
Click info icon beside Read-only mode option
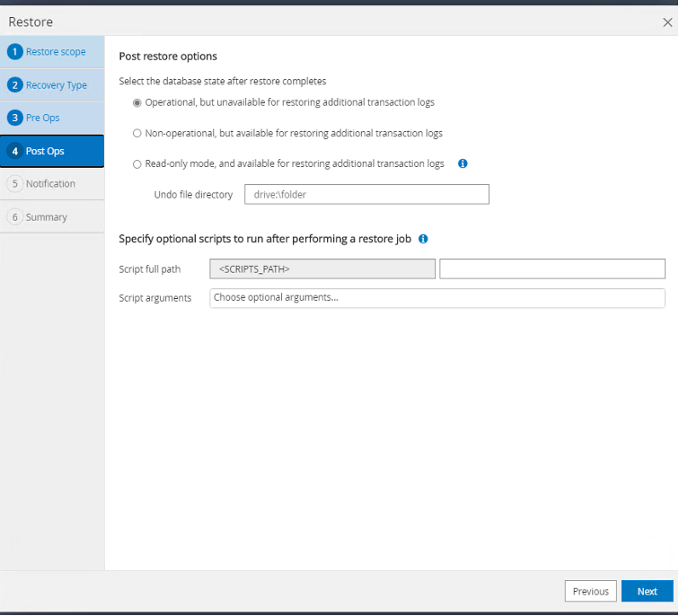463,164
